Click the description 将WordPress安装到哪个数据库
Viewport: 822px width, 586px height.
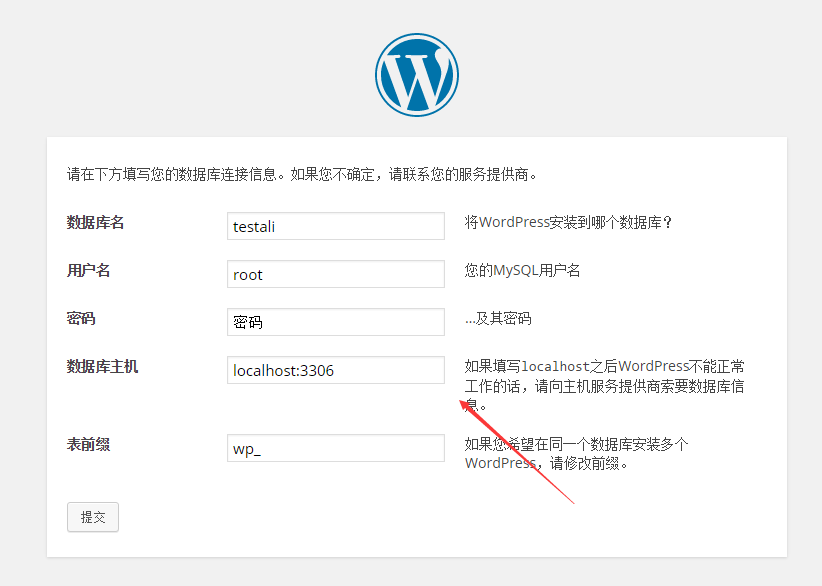[568, 223]
